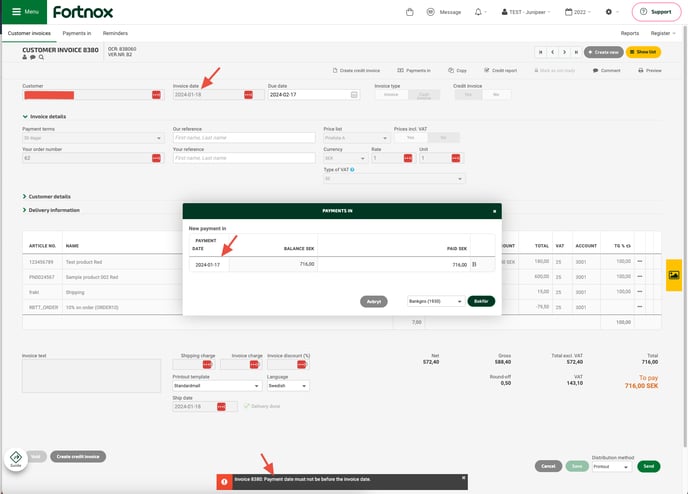Open the TEST - Junipeer user menu
688x494 pixels.
coord(525,12)
